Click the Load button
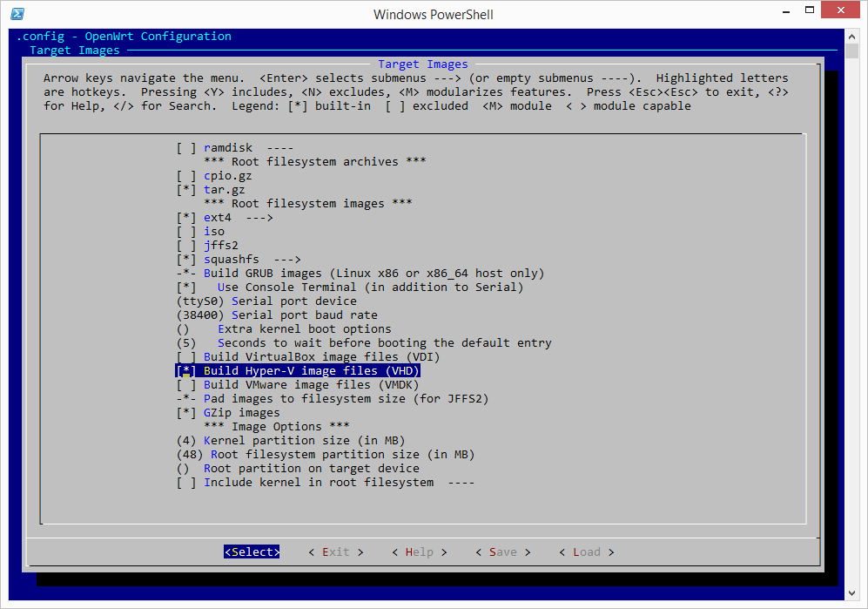868x609 pixels. 587,551
